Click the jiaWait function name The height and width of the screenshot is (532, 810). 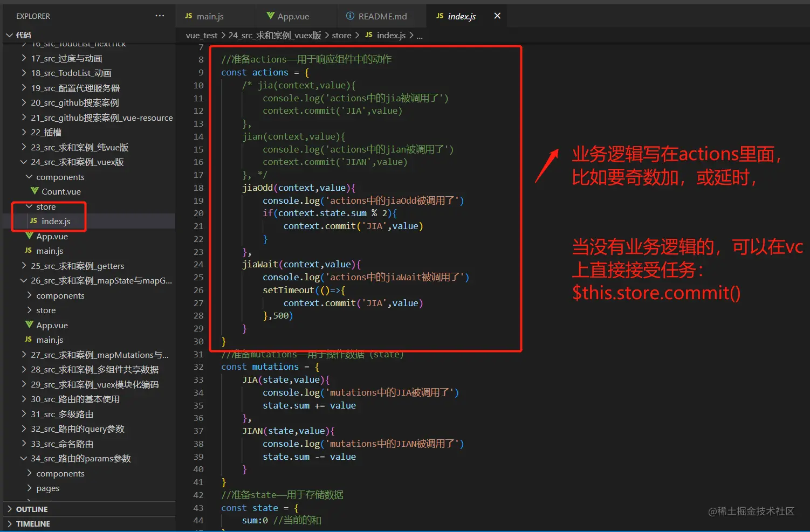pyautogui.click(x=260, y=264)
